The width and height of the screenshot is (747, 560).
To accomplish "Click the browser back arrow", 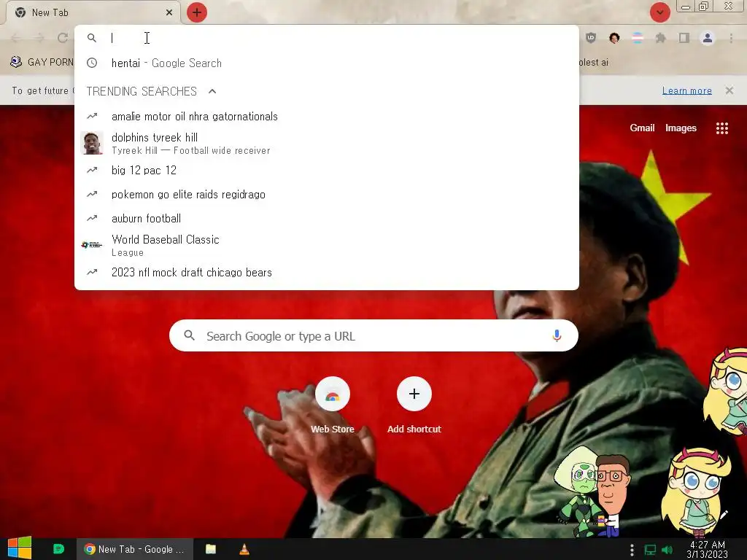I will tap(16, 38).
